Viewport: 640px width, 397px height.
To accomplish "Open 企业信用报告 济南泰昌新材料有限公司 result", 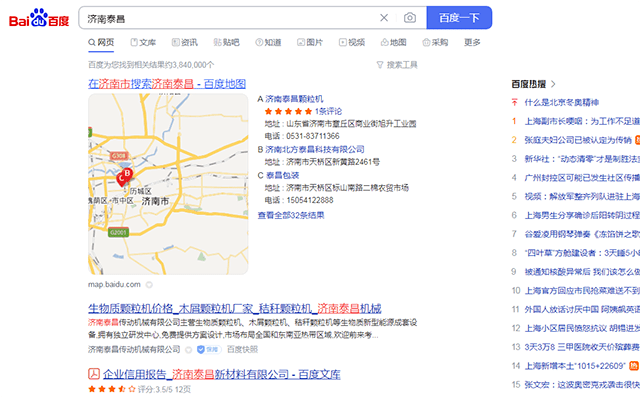I will click(222, 375).
